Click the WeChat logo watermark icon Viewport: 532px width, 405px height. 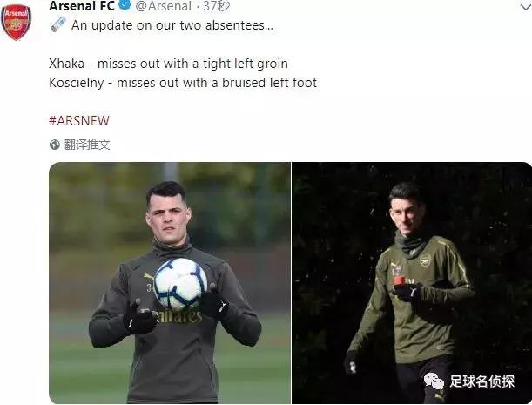point(434,381)
